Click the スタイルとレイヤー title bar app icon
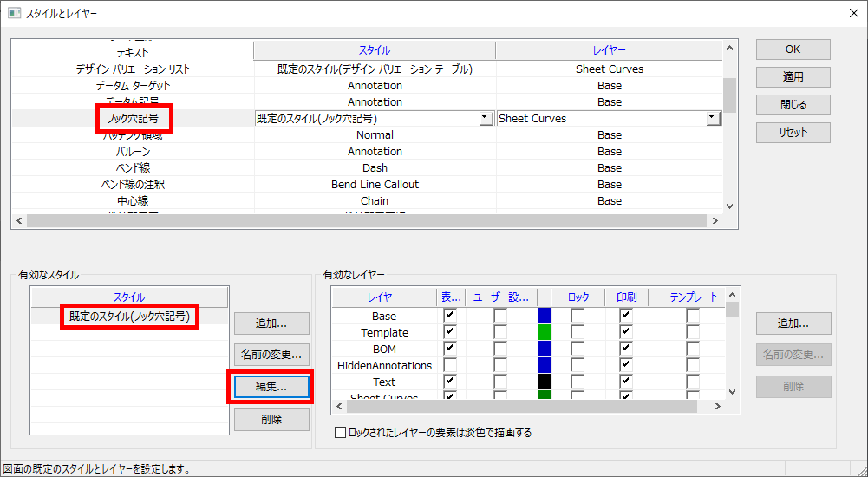This screenshot has width=868, height=477. click(15, 13)
